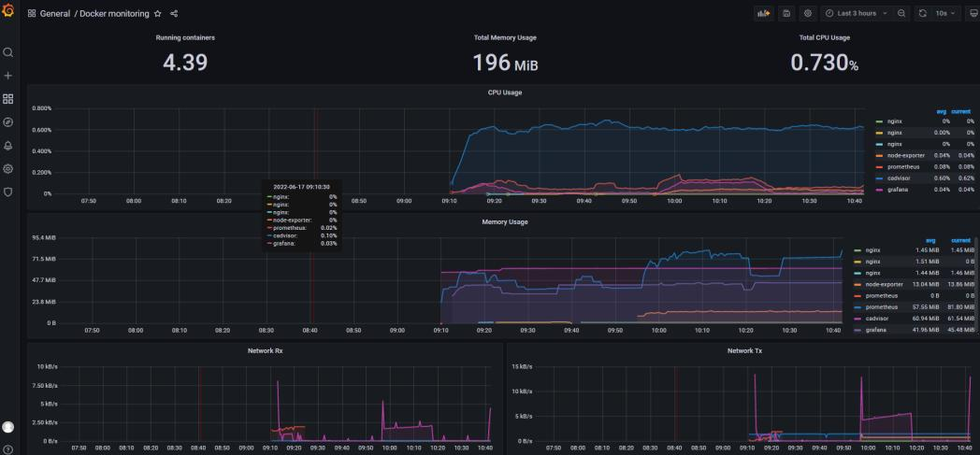
Task: Click the 0.730% total CPU value
Action: [x=825, y=63]
